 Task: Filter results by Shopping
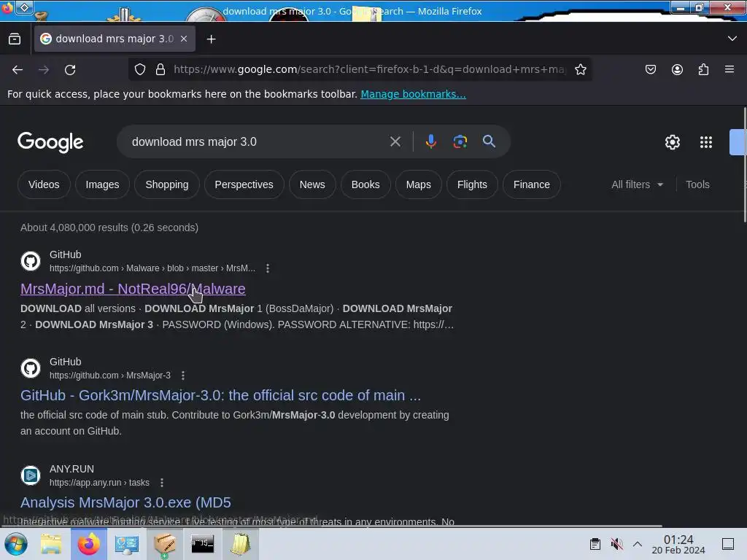click(x=167, y=184)
